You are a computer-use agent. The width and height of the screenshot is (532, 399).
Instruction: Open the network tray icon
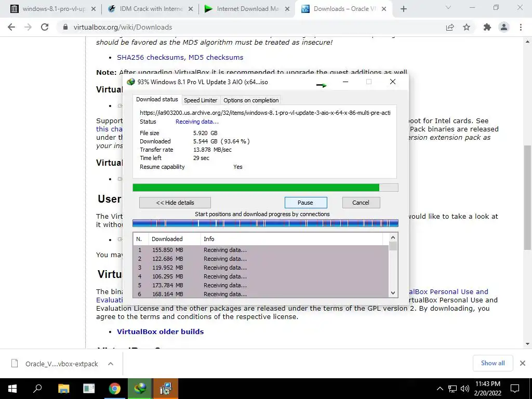[x=453, y=389]
